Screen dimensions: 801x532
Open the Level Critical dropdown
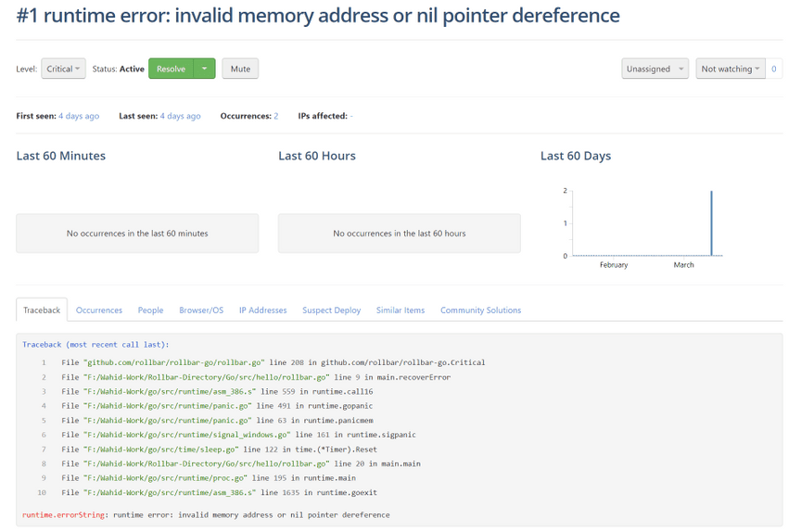coord(63,69)
